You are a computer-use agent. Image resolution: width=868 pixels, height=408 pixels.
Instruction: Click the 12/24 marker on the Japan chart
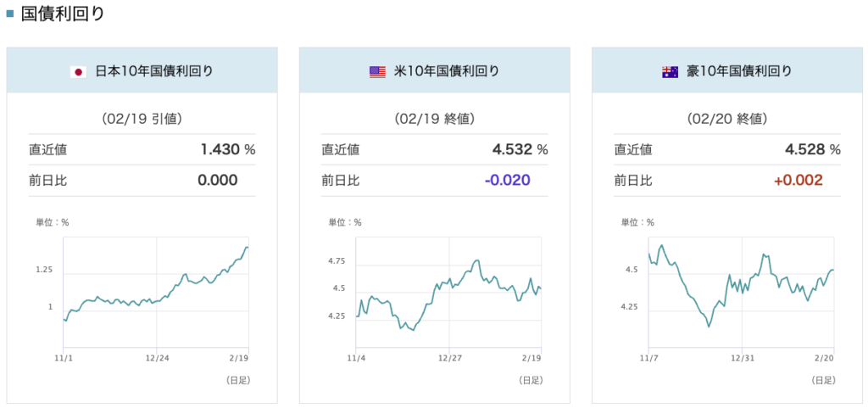click(x=156, y=358)
